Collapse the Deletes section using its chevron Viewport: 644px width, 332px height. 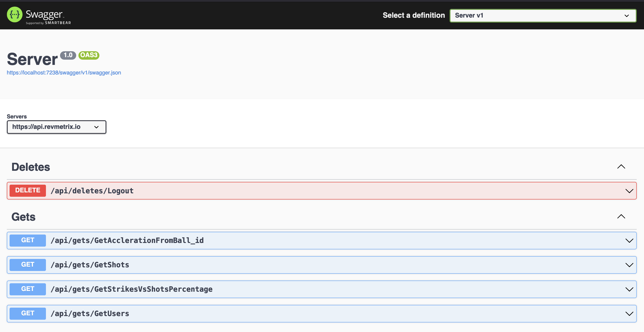tap(621, 167)
